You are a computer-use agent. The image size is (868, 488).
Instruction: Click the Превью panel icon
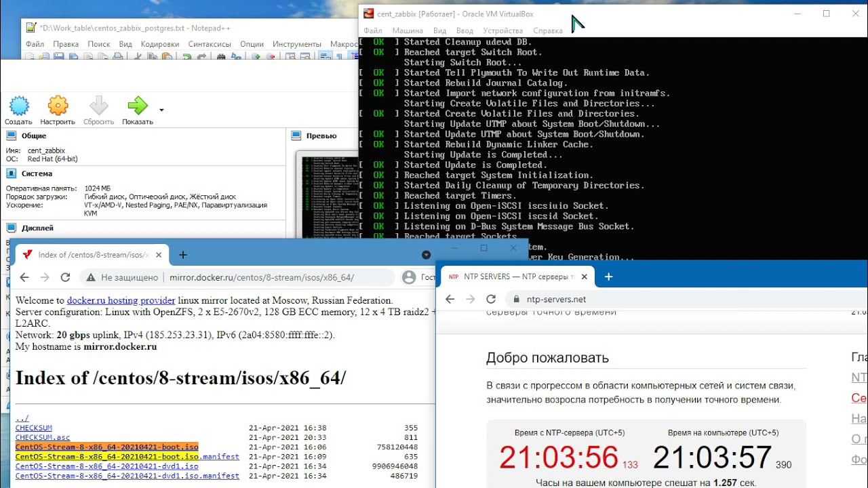pyautogui.click(x=296, y=136)
